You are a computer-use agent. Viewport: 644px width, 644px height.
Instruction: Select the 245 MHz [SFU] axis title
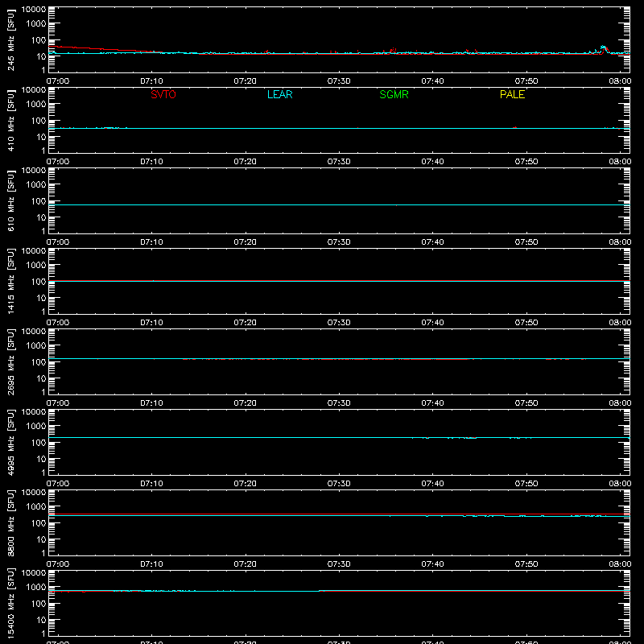(x=10, y=40)
